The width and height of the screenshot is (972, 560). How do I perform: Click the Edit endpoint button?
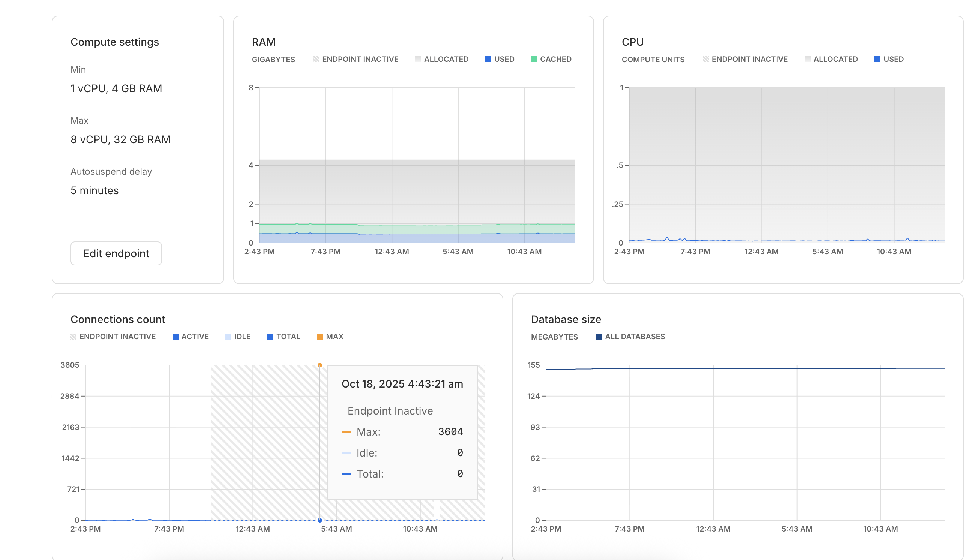(x=116, y=253)
